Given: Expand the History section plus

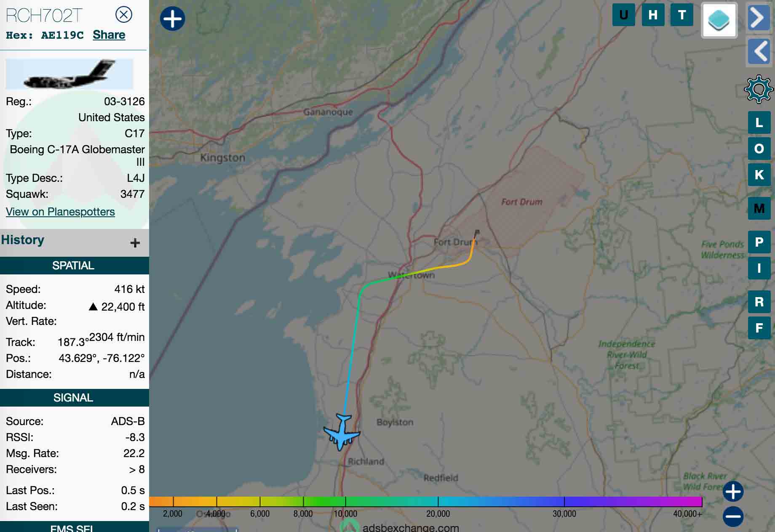Looking at the screenshot, I should click(135, 243).
